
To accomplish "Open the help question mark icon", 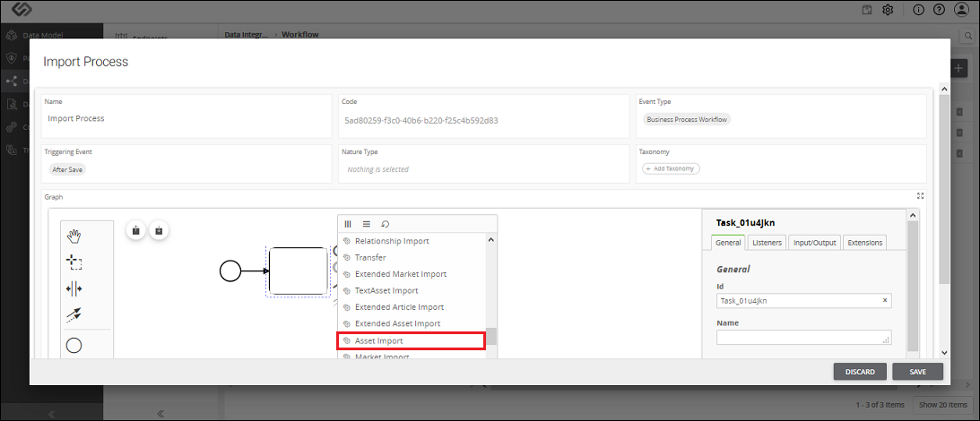I will (x=939, y=9).
